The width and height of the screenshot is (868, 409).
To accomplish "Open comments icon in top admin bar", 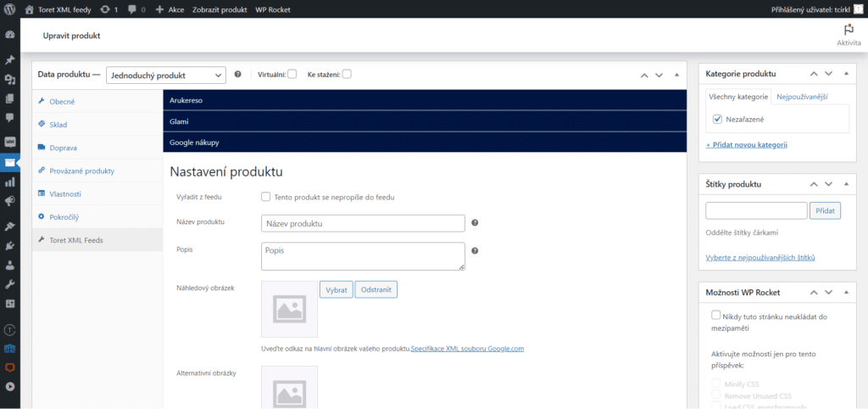I will click(136, 9).
